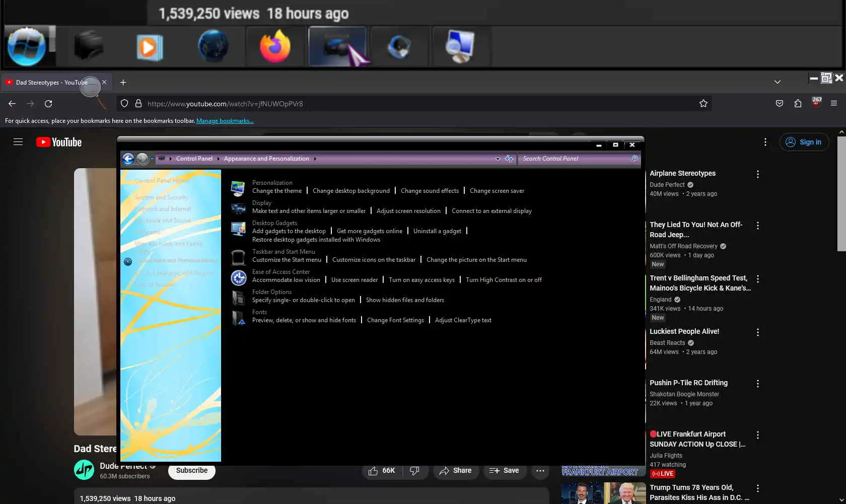Like the video with 66K likes

(382, 471)
